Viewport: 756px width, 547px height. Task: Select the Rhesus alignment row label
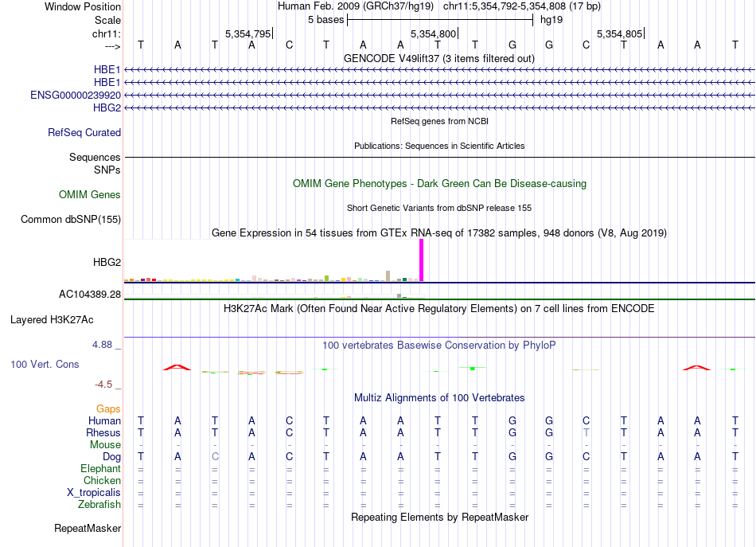click(103, 432)
